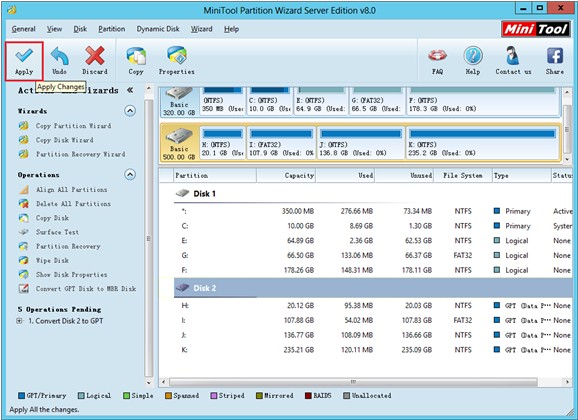The height and width of the screenshot is (420, 578).
Task: Sort by Partition column header
Action: pyautogui.click(x=215, y=176)
